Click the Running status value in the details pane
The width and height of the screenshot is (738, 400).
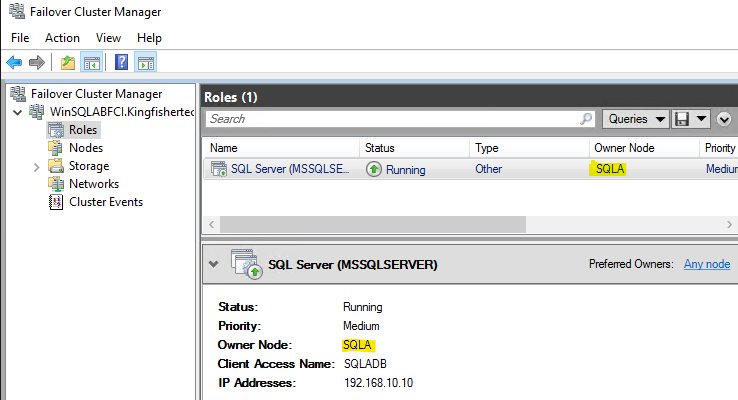(362, 307)
